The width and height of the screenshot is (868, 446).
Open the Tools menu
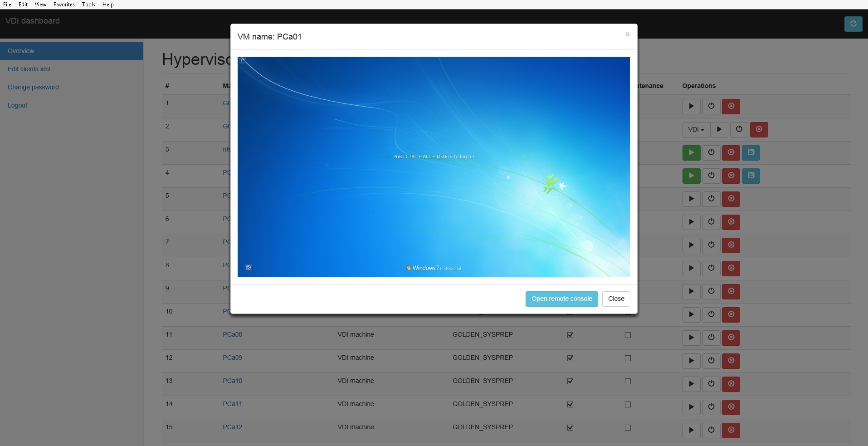pos(88,5)
